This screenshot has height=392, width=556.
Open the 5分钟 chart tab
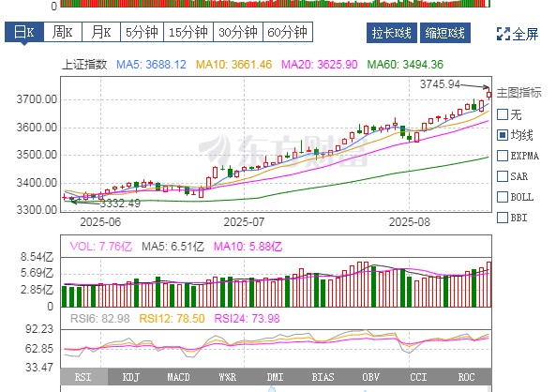(x=143, y=32)
